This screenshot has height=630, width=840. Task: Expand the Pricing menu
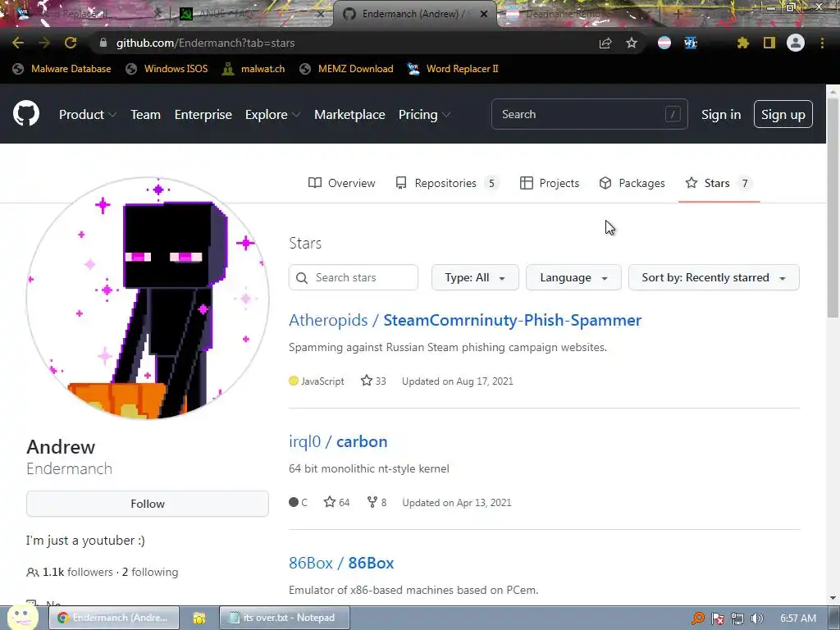tap(424, 115)
